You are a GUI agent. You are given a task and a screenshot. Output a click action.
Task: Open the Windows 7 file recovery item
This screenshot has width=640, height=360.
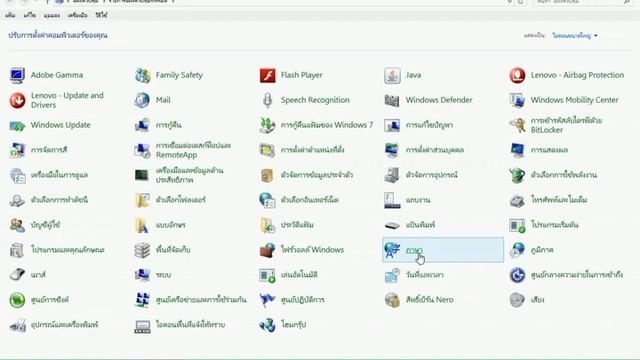[327, 125]
